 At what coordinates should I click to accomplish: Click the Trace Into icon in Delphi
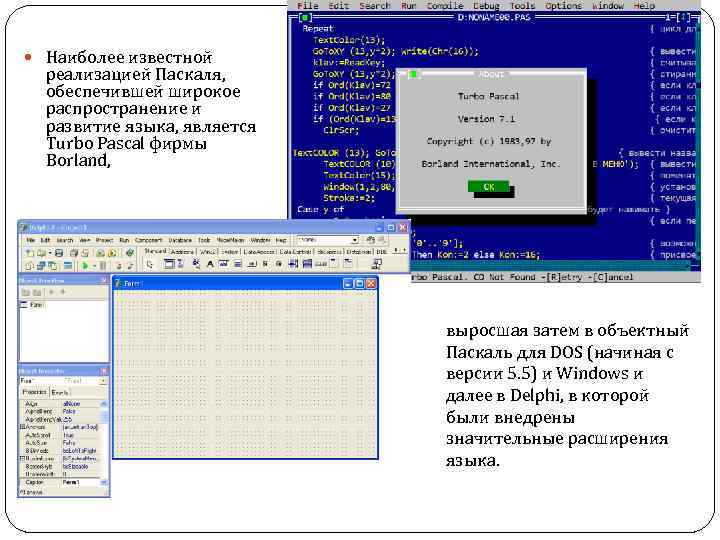[119, 265]
